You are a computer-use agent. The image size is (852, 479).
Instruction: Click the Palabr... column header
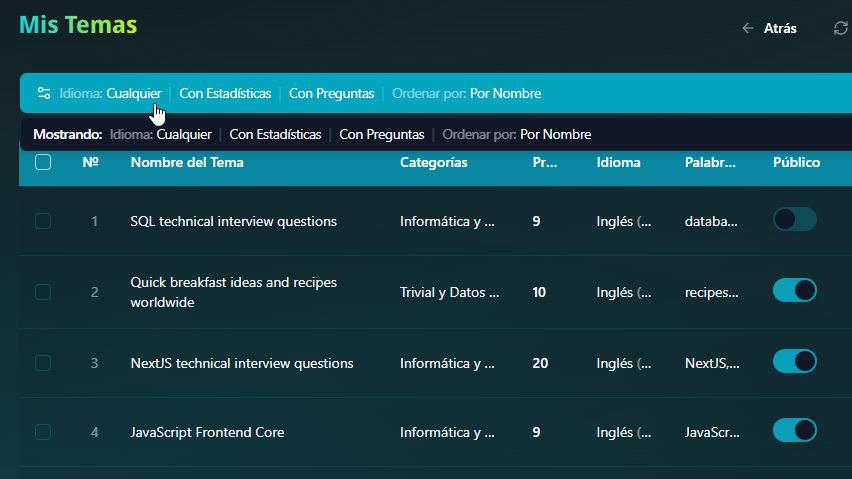[710, 162]
